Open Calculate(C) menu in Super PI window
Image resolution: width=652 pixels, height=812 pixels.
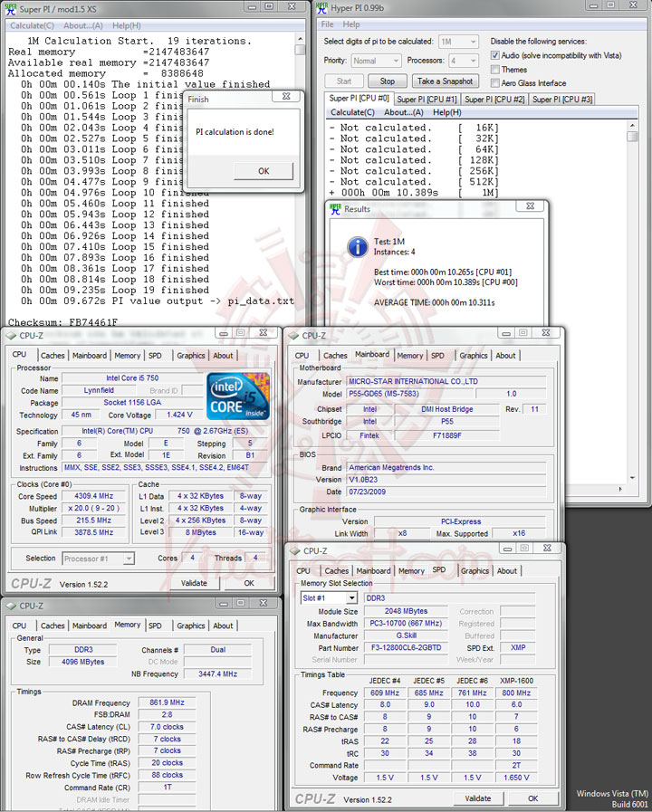click(x=32, y=25)
